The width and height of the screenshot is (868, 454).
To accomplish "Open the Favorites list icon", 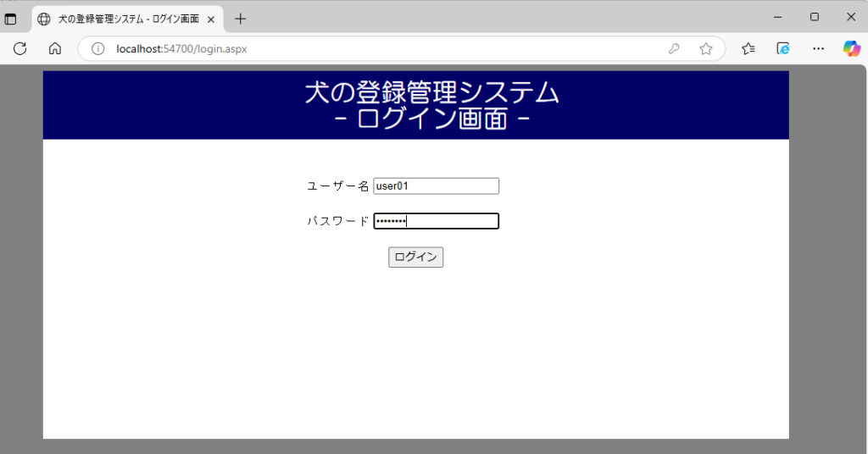I will (748, 49).
